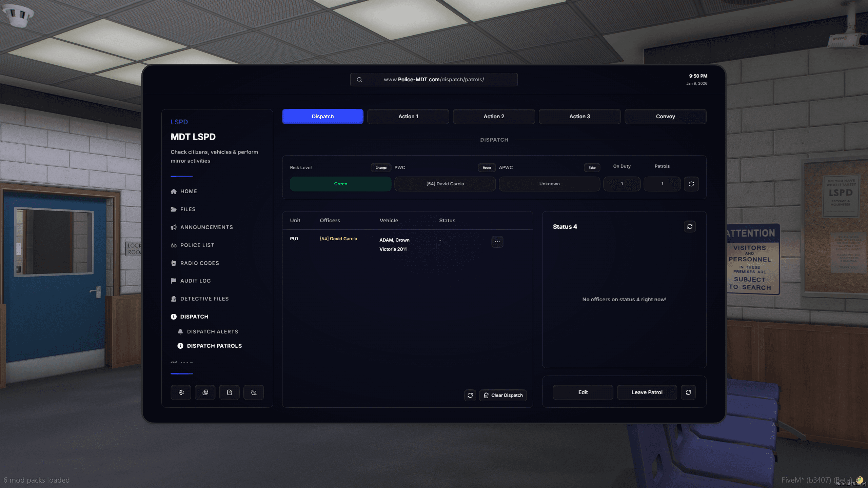Click the Vehicle column header

[389, 220]
